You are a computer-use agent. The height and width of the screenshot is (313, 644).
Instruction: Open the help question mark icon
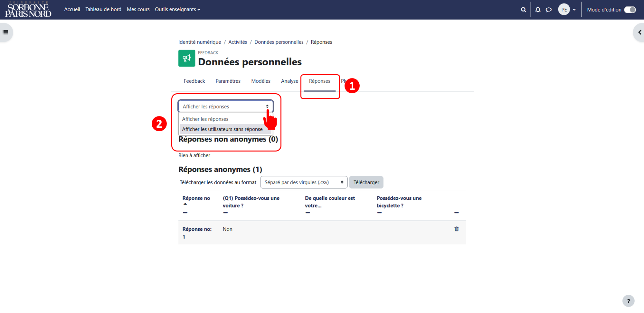point(628,301)
